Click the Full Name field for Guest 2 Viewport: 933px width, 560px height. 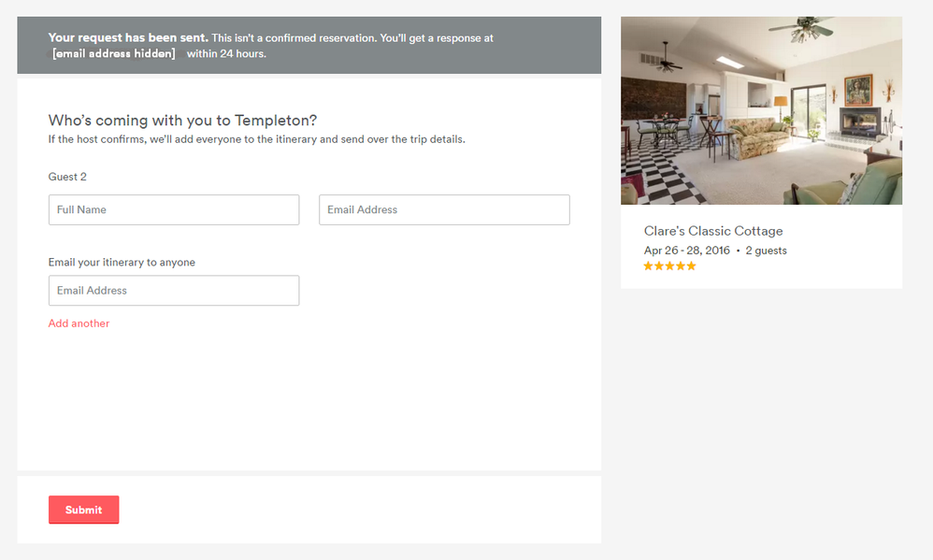point(174,209)
